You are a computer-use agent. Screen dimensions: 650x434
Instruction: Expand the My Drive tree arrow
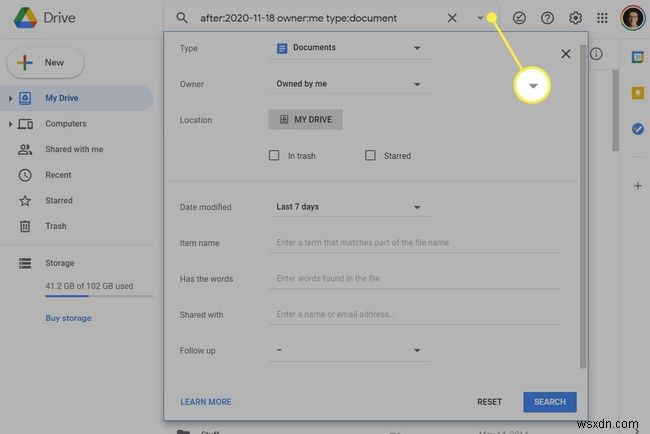pyautogui.click(x=10, y=98)
